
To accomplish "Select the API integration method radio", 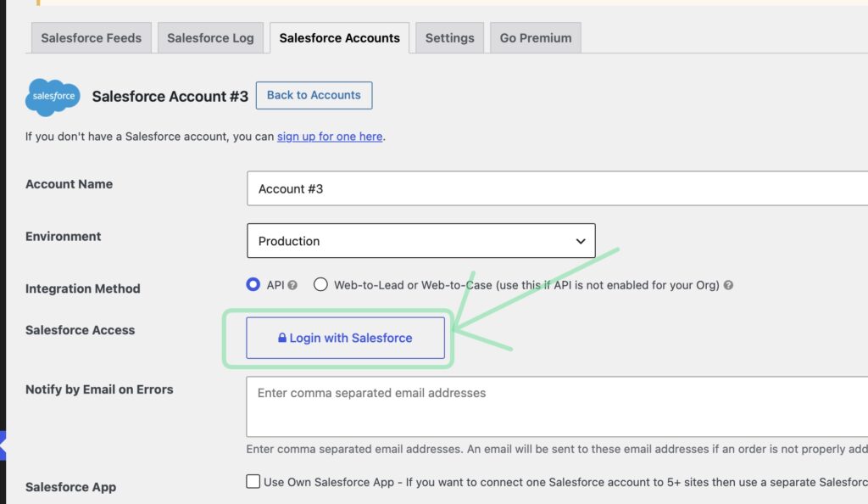I will [x=253, y=285].
